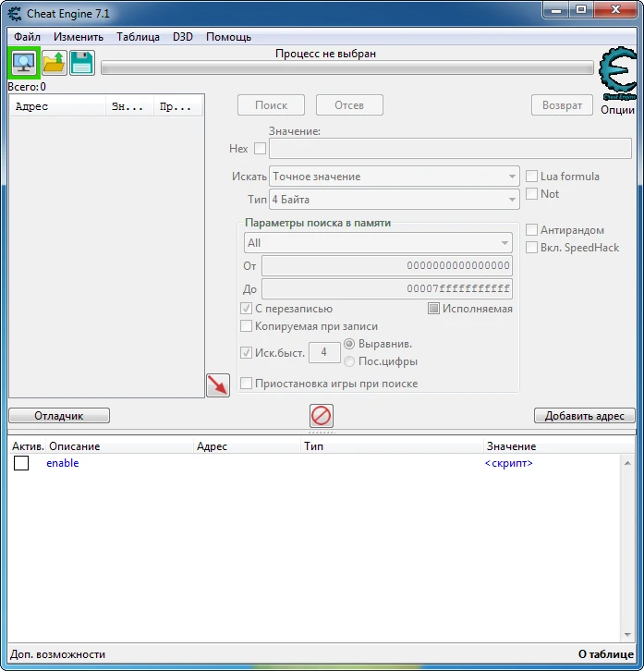Close the Cheat Engine window

point(615,9)
